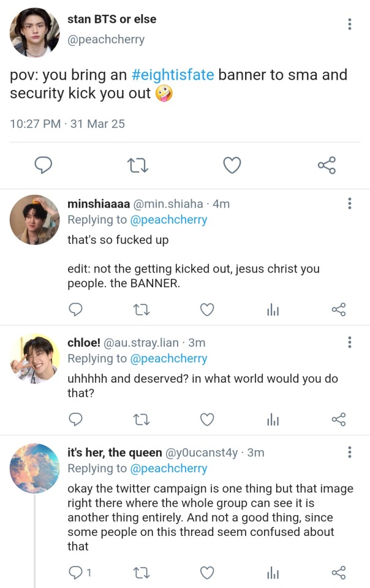Open more options menu on minshiaaaa's reply

pos(349,204)
